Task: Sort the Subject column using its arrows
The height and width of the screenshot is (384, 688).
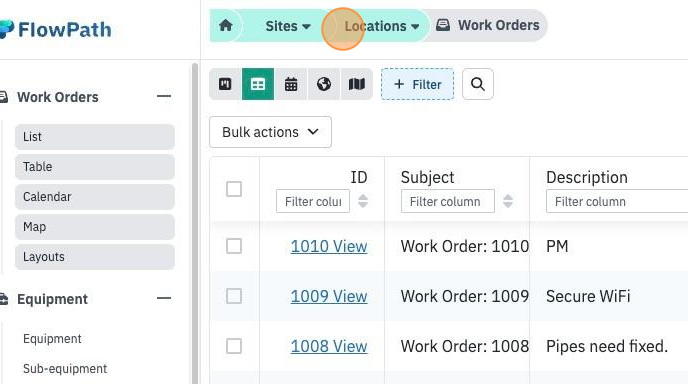Action: coord(508,201)
